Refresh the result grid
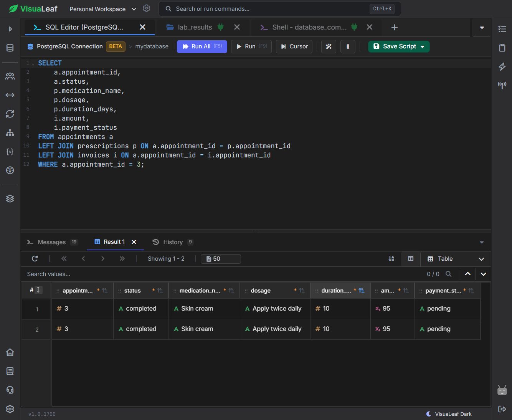 click(x=35, y=259)
